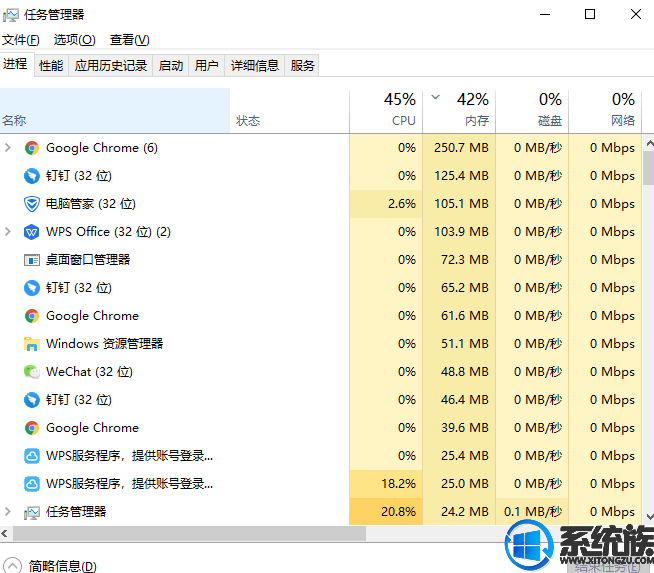Select the 51.1 MB memory cell
The height and width of the screenshot is (573, 654).
(x=459, y=344)
